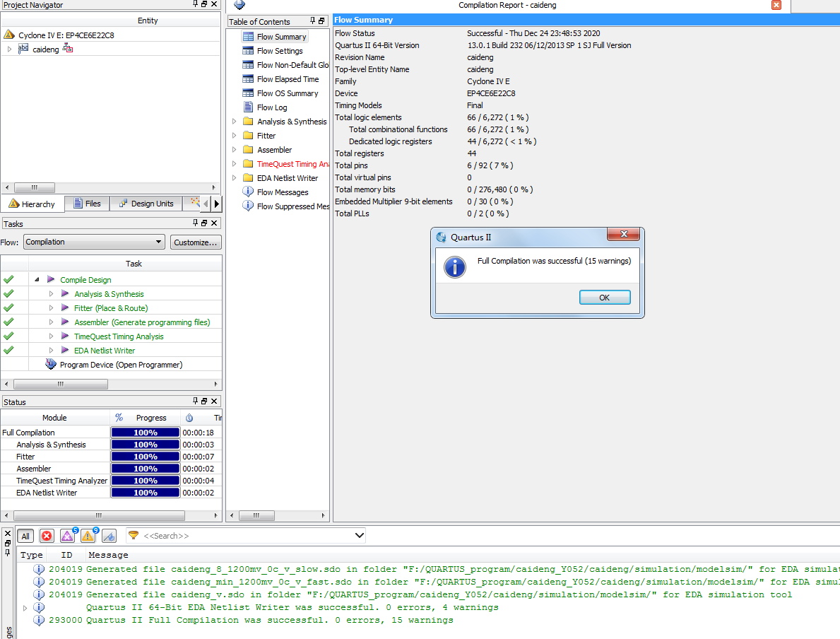Click the Flow Messages info icon
The height and width of the screenshot is (639, 840).
click(248, 192)
